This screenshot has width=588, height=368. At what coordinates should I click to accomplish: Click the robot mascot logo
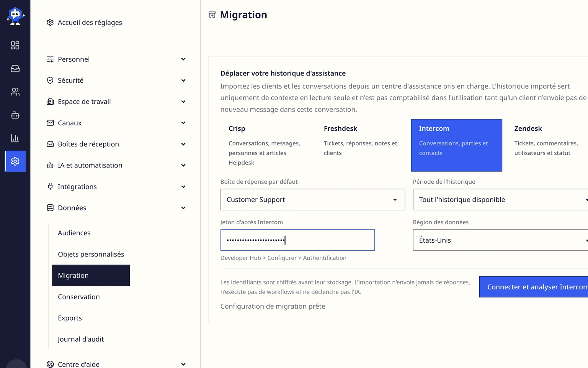click(x=15, y=16)
